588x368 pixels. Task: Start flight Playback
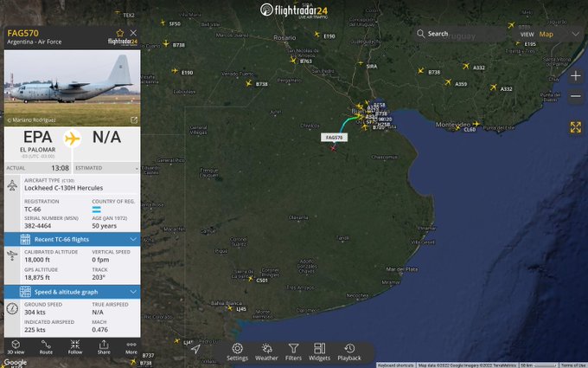click(349, 352)
